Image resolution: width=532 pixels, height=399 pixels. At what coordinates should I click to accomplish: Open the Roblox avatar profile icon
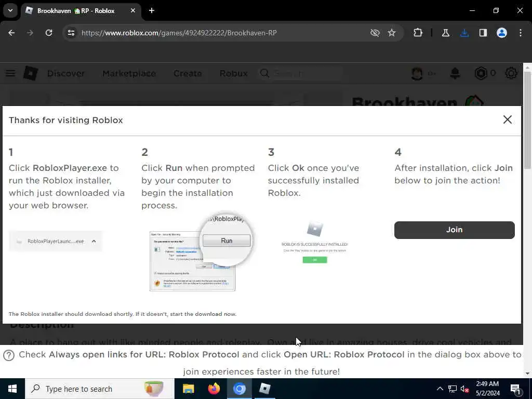click(x=417, y=73)
